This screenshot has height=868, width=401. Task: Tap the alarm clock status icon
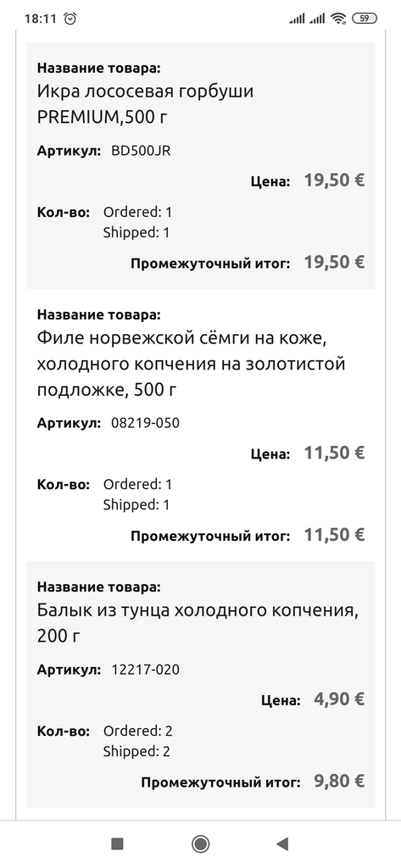[70, 19]
